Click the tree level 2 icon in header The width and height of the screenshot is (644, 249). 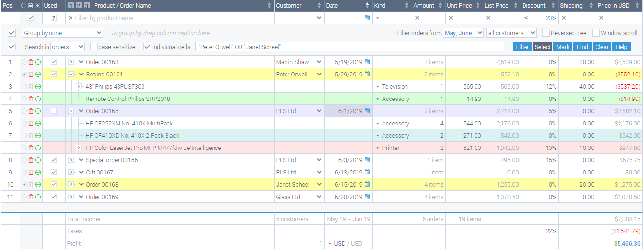point(78,6)
